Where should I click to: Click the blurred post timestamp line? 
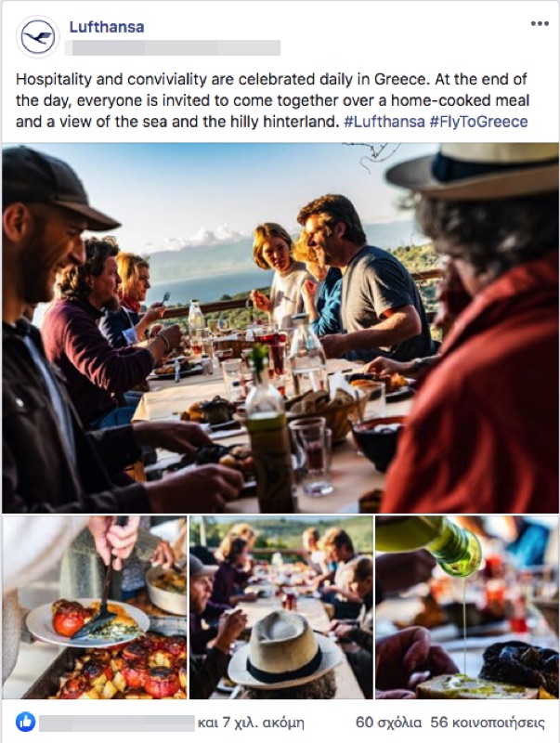tap(173, 48)
